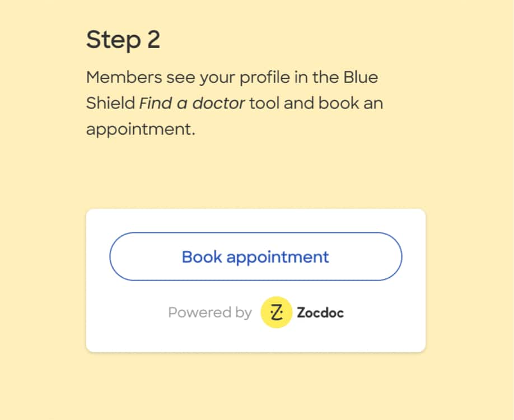
Task: Click the yellow Zocdoc logo icon
Action: (x=276, y=312)
